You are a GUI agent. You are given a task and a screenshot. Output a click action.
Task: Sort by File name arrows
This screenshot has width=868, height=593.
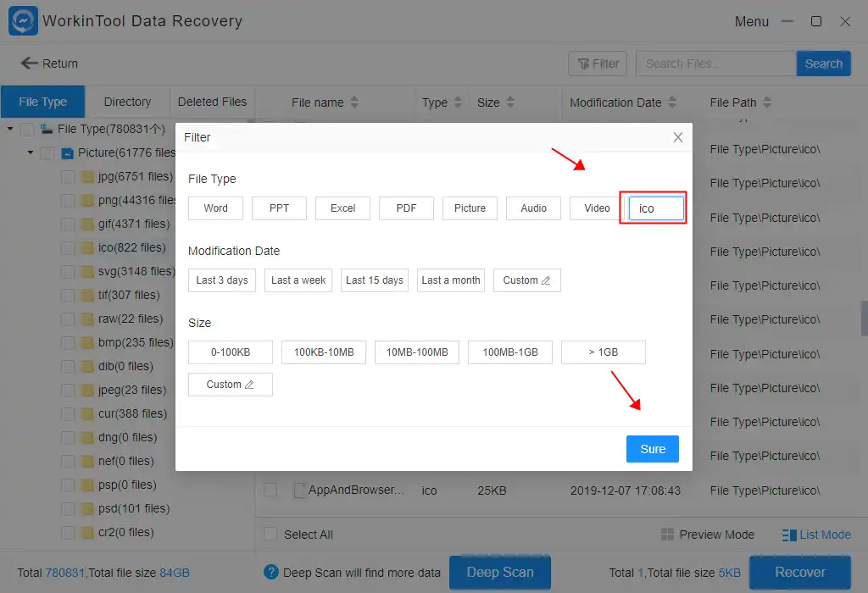click(x=354, y=103)
